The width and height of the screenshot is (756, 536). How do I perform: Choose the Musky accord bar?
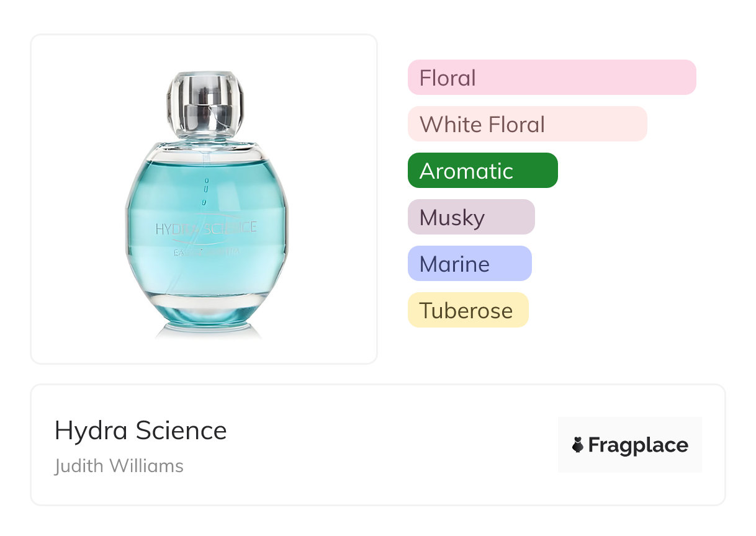(x=471, y=217)
